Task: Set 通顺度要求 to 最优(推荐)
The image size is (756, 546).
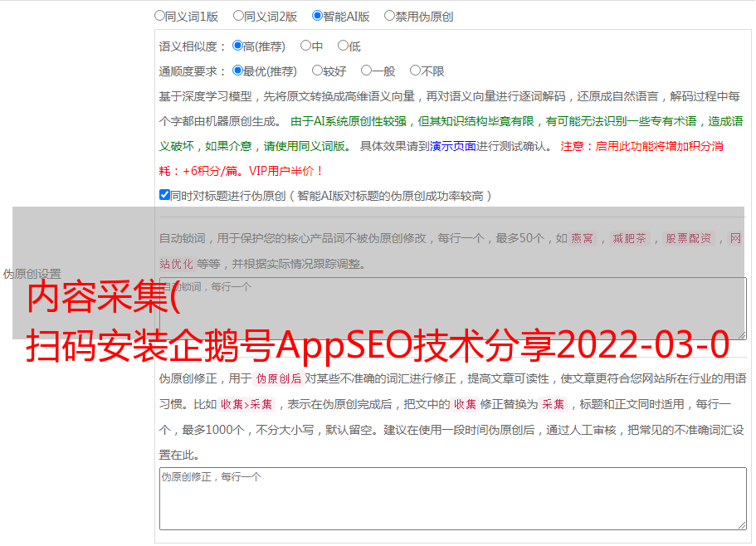Action: click(x=237, y=71)
